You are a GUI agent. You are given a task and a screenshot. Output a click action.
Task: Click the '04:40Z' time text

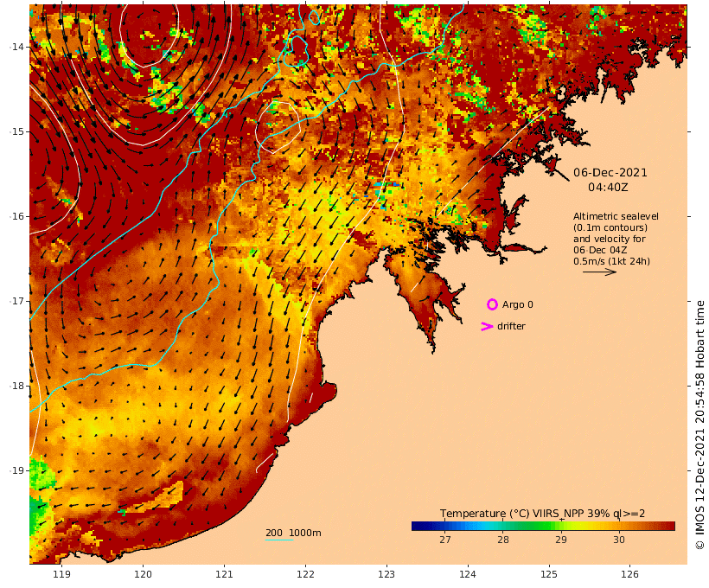[x=608, y=187]
